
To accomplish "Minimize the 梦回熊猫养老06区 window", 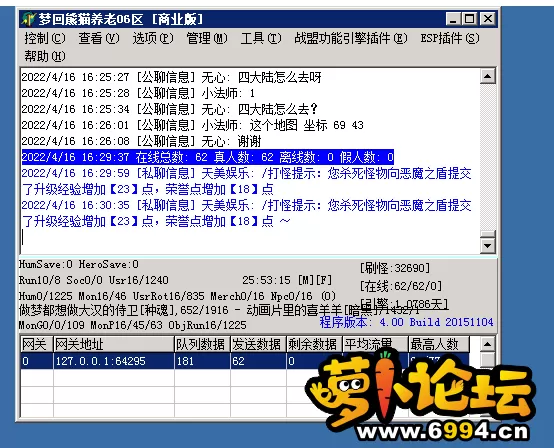I will (453, 18).
